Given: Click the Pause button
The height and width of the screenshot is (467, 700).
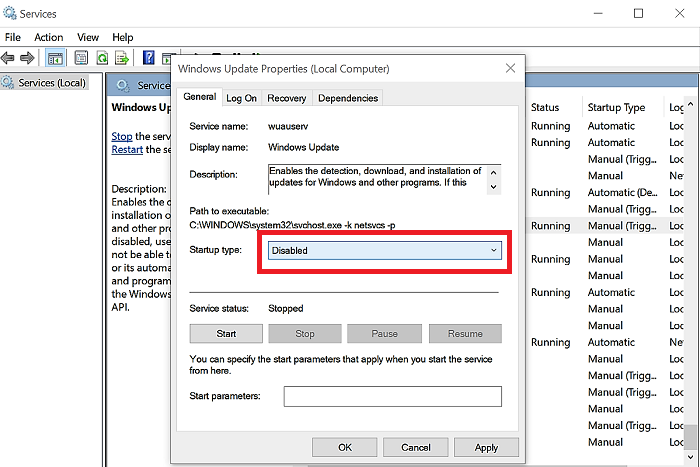Looking at the screenshot, I should [384, 334].
